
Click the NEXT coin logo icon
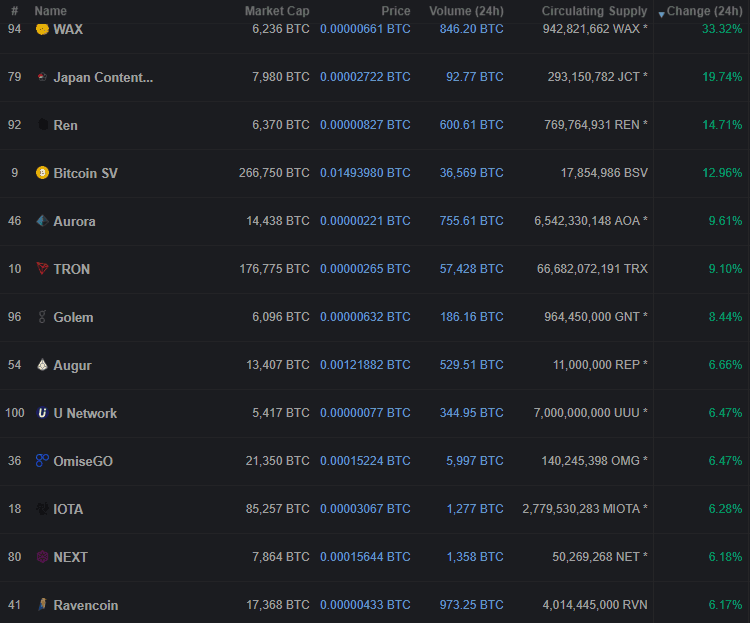(42, 556)
